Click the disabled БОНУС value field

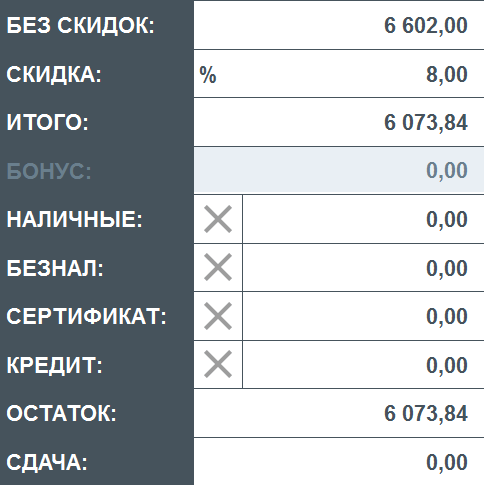pos(339,170)
